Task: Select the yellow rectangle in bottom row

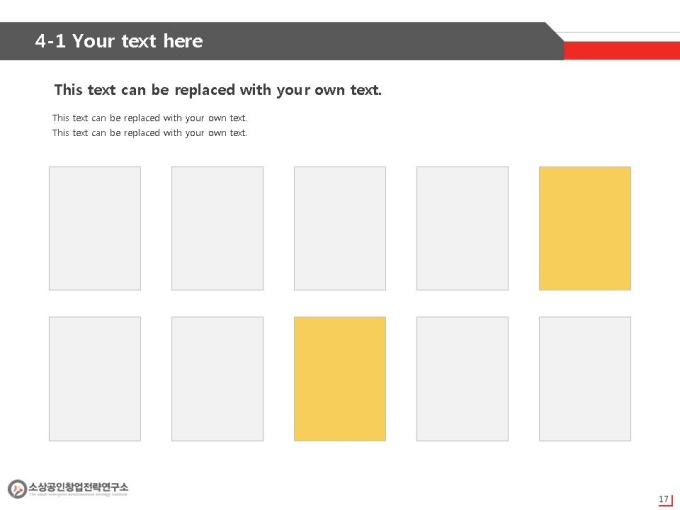Action: click(x=340, y=379)
